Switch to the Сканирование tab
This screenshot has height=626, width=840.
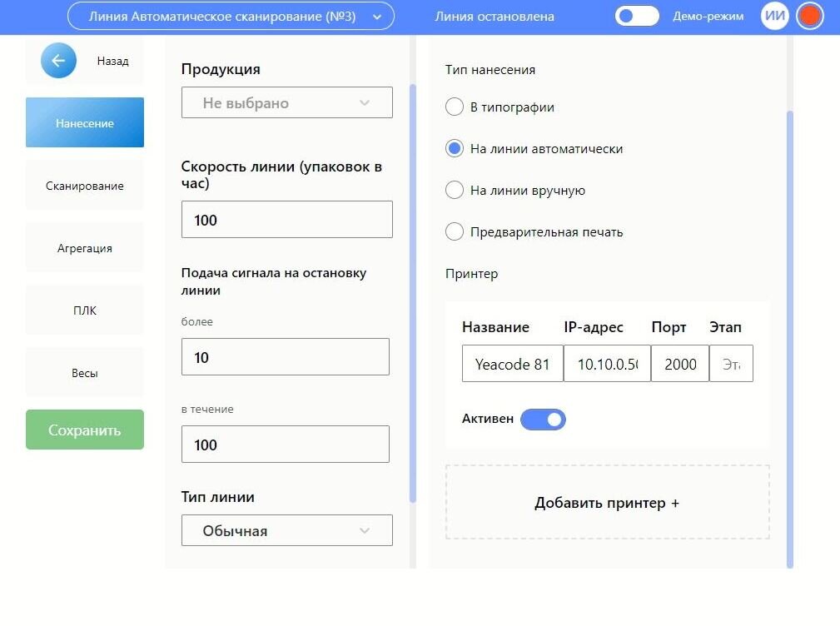click(85, 186)
